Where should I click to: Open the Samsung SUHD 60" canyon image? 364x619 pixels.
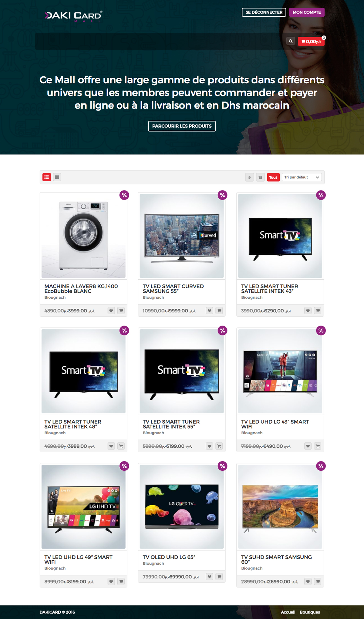280,506
